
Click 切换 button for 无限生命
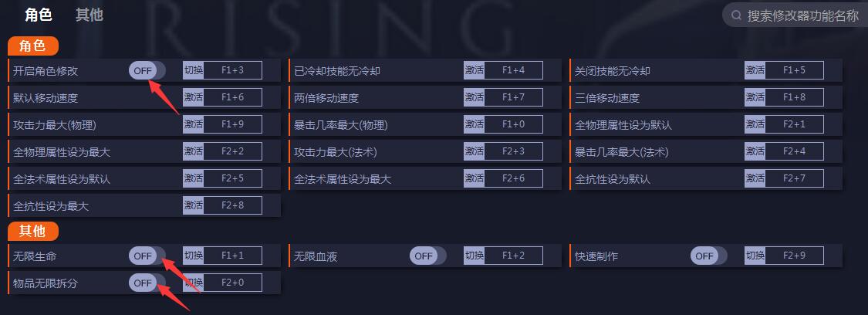pyautogui.click(x=193, y=256)
